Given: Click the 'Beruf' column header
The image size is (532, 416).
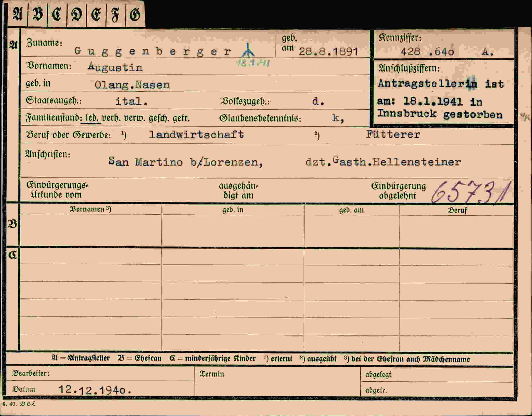Looking at the screenshot, I should [x=457, y=210].
